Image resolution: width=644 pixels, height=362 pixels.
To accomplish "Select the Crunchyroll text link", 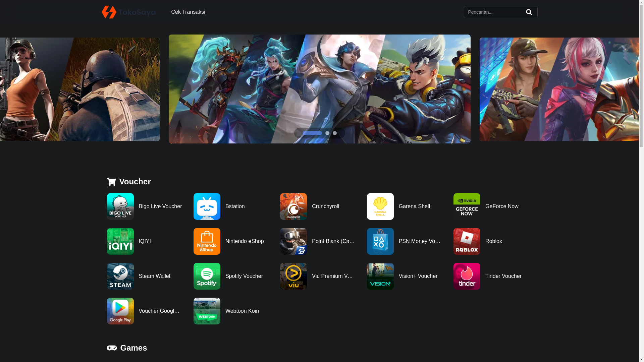I will (325, 206).
